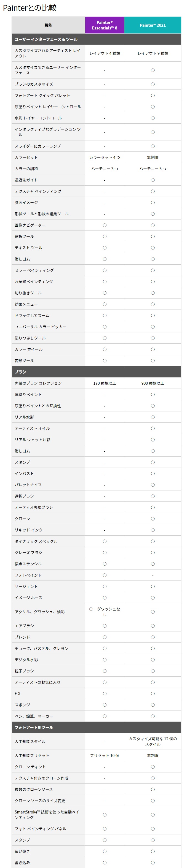Click the ブラシ section header
The height and width of the screenshot is (868, 193).
click(x=96, y=372)
